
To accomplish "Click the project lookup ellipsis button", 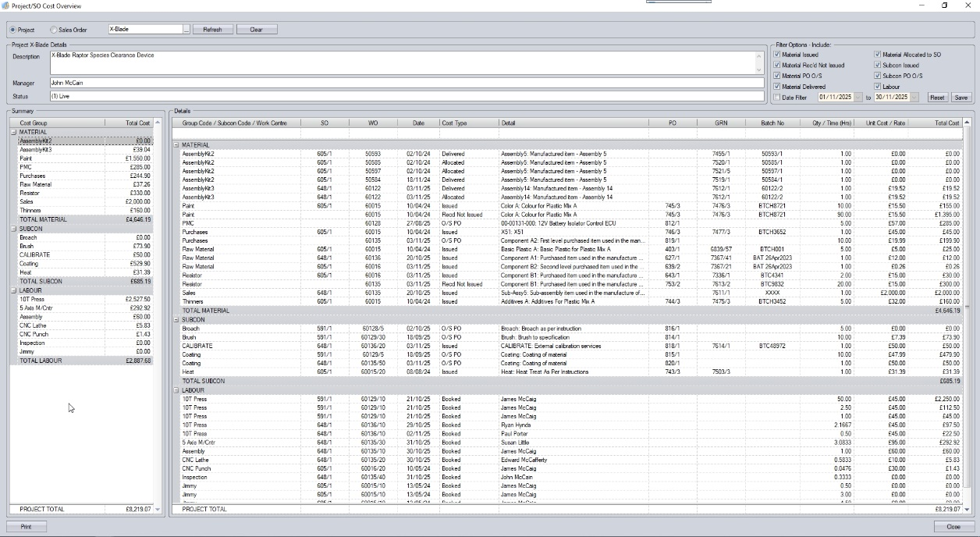I will point(186,30).
